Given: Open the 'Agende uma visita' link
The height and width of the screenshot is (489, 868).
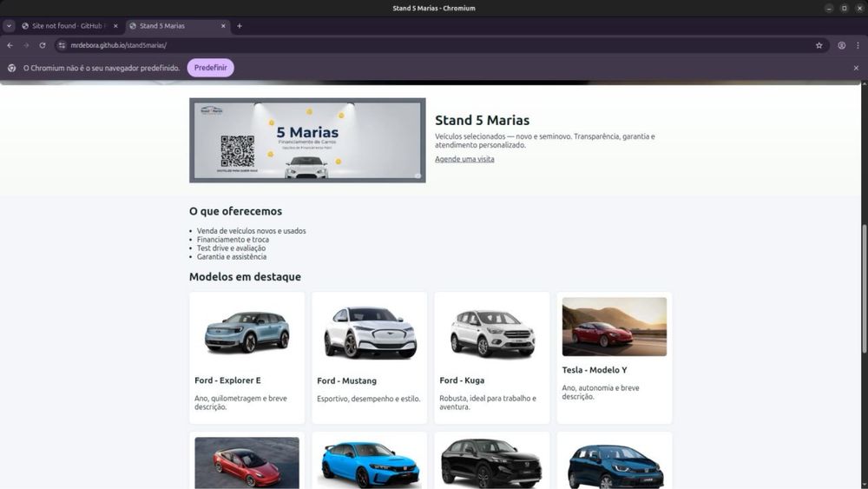Looking at the screenshot, I should click(464, 159).
